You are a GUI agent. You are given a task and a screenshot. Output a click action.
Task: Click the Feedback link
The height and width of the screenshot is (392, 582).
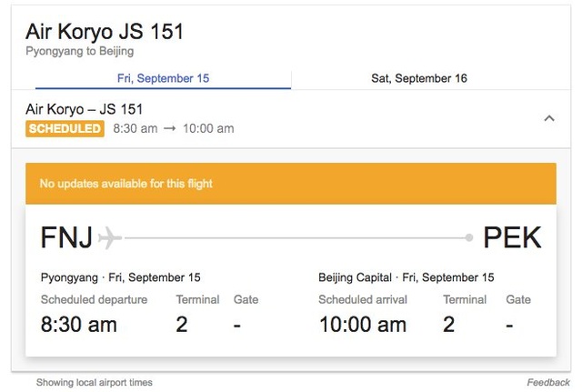click(548, 383)
